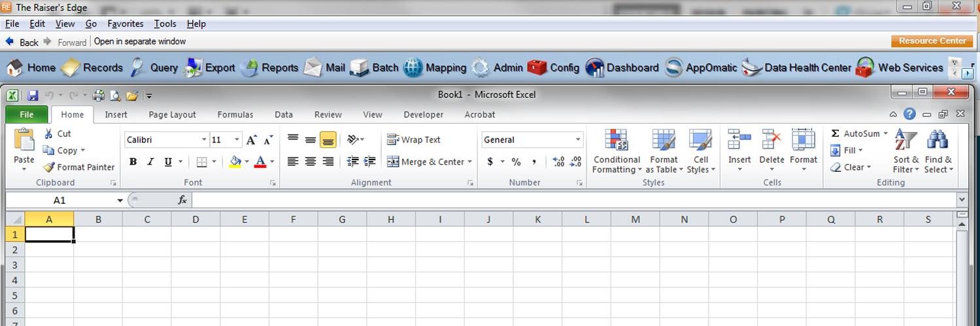Save the Excel workbook from Quick Access

(32, 95)
